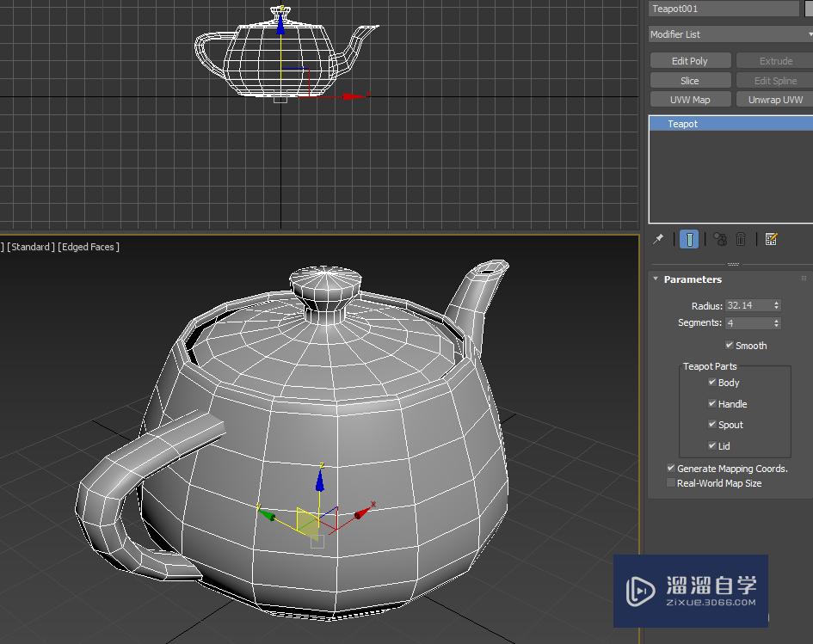This screenshot has width=813, height=644.
Task: Open the Modifier List dropdown
Action: point(730,34)
